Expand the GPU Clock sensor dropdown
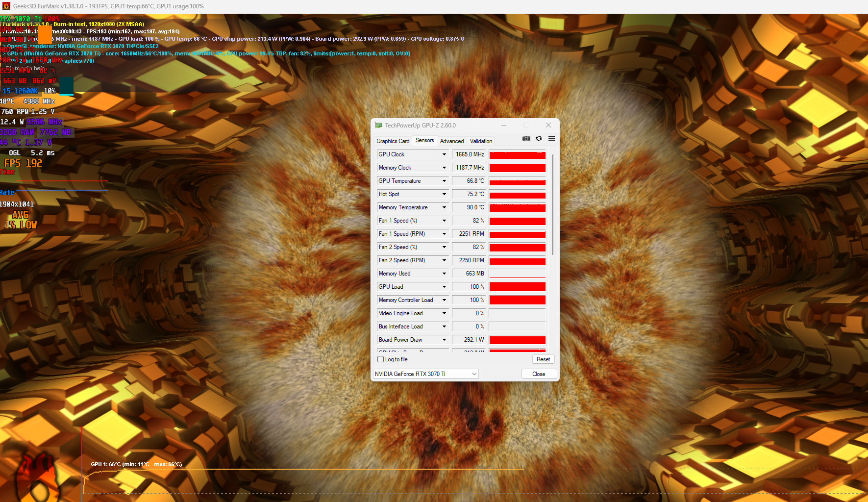 (444, 154)
